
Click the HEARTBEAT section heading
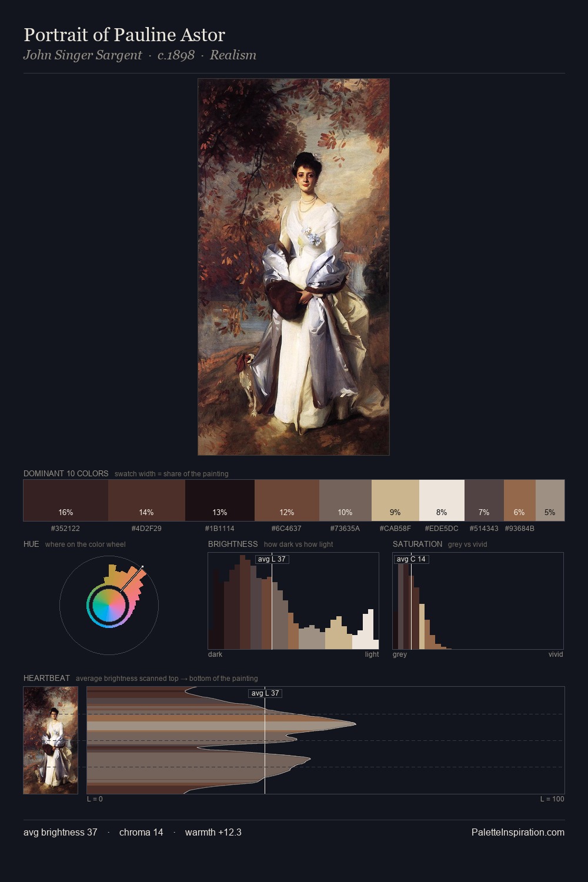coord(46,678)
